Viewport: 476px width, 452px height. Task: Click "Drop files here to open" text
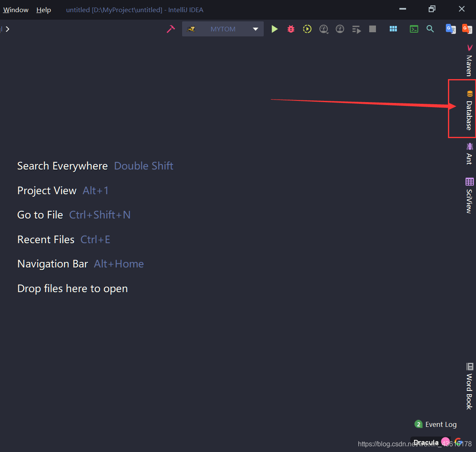[x=72, y=289]
